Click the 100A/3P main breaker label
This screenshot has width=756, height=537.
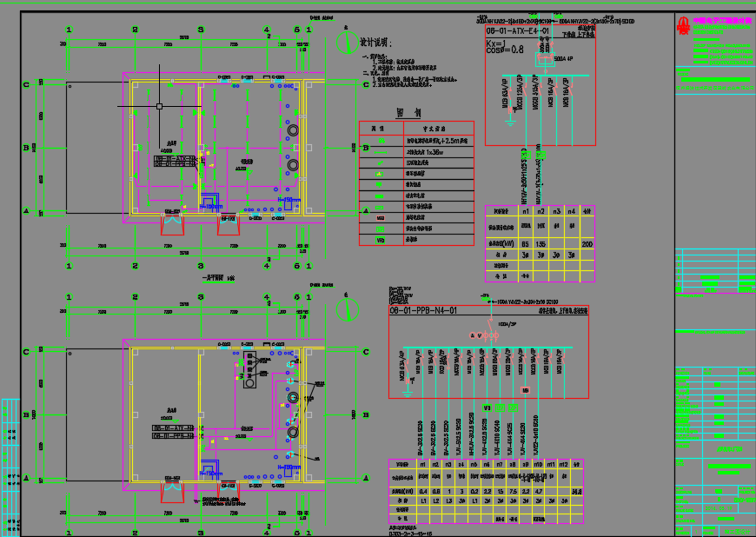point(507,324)
